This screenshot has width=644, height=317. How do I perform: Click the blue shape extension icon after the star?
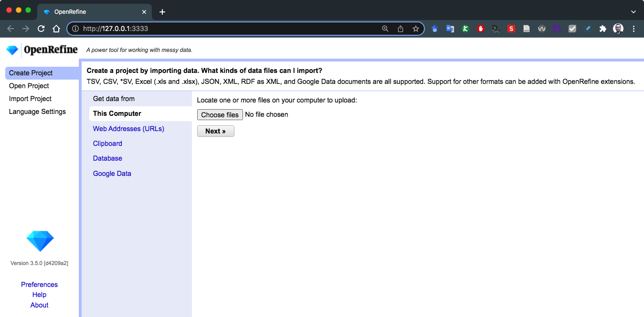[x=434, y=29]
